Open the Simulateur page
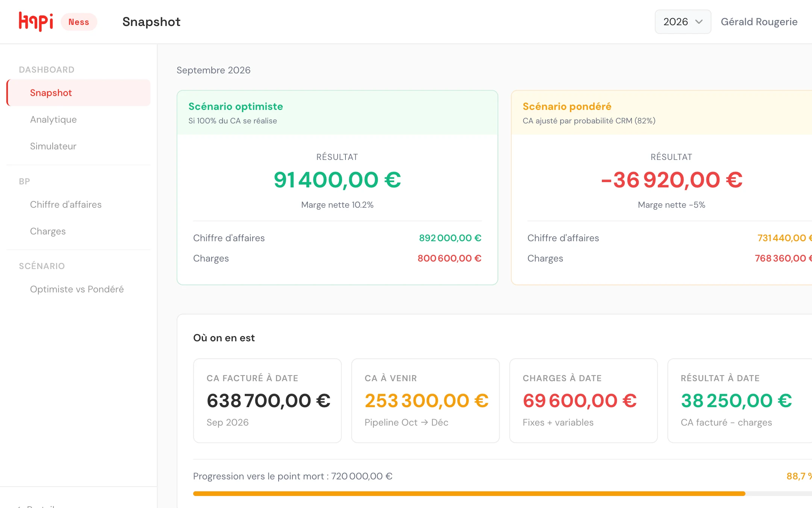The image size is (812, 508). point(53,146)
